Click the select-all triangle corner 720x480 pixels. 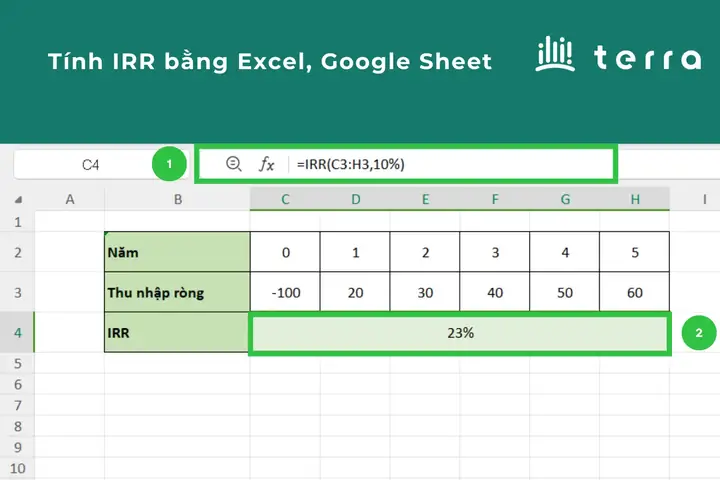(18, 200)
